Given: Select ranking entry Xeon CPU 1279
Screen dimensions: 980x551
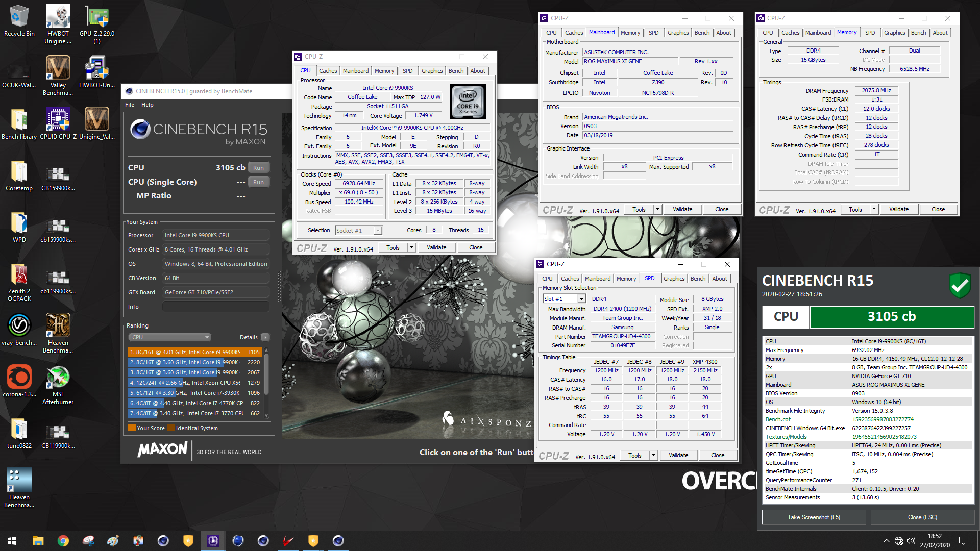Looking at the screenshot, I should (x=195, y=383).
